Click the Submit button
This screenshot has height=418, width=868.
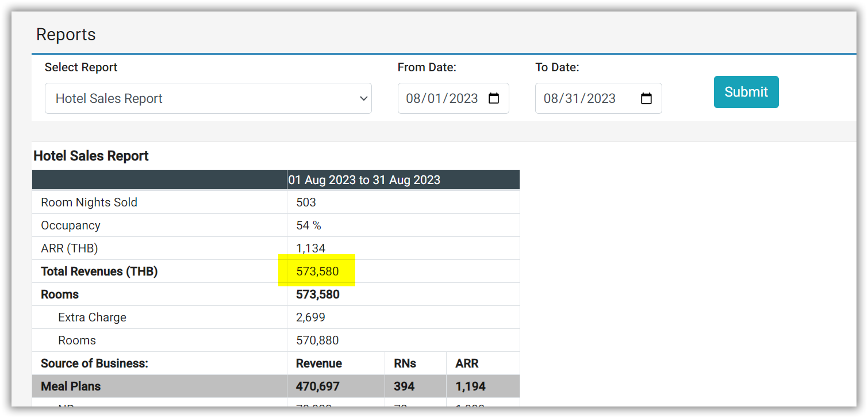(746, 91)
